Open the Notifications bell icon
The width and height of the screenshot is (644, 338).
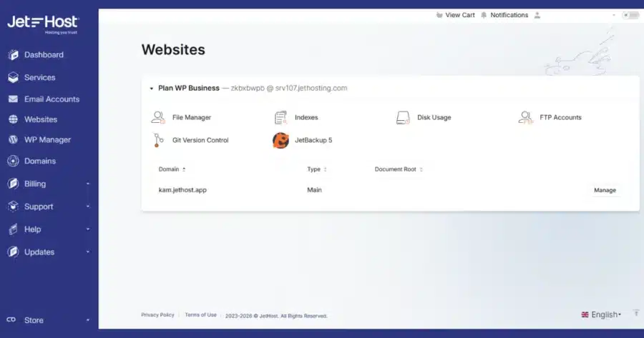click(x=484, y=15)
